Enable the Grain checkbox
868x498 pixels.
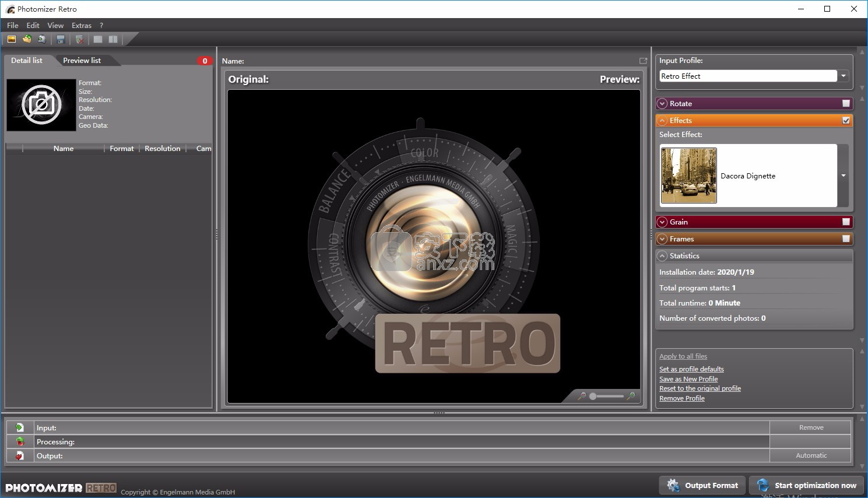click(x=846, y=222)
